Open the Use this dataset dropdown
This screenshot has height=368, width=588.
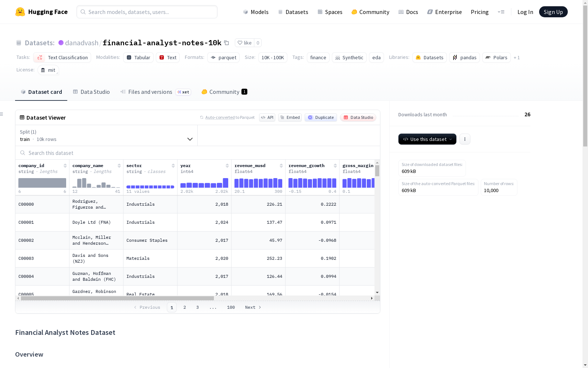tap(427, 139)
